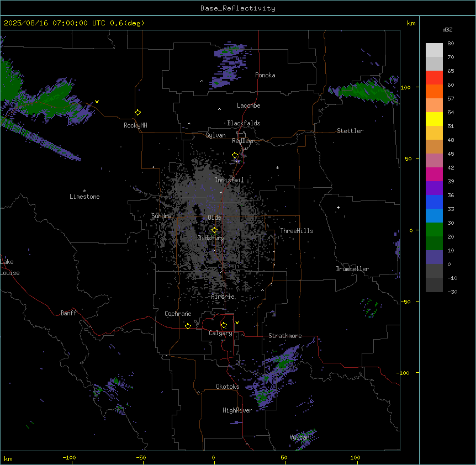Click the Vulcan label
476x465 pixels.
coord(299,437)
